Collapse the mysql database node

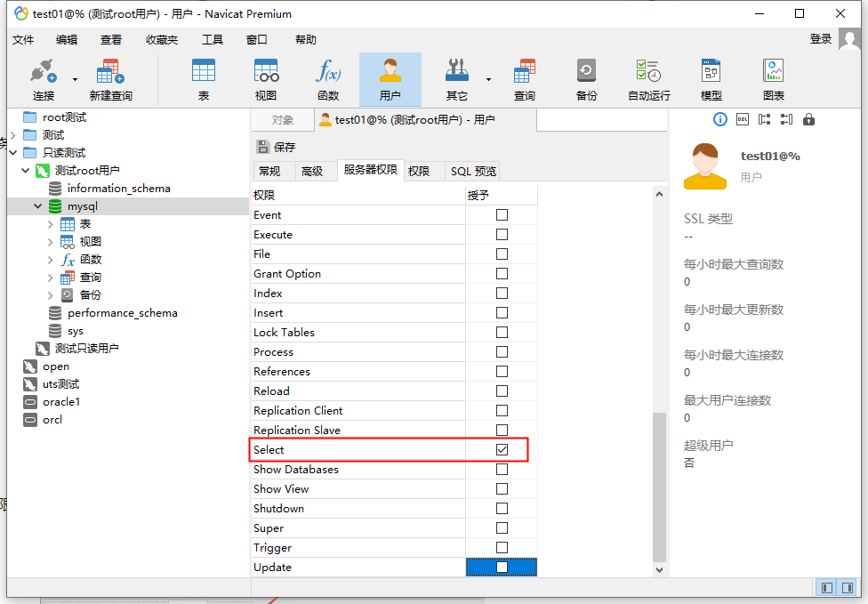[37, 206]
